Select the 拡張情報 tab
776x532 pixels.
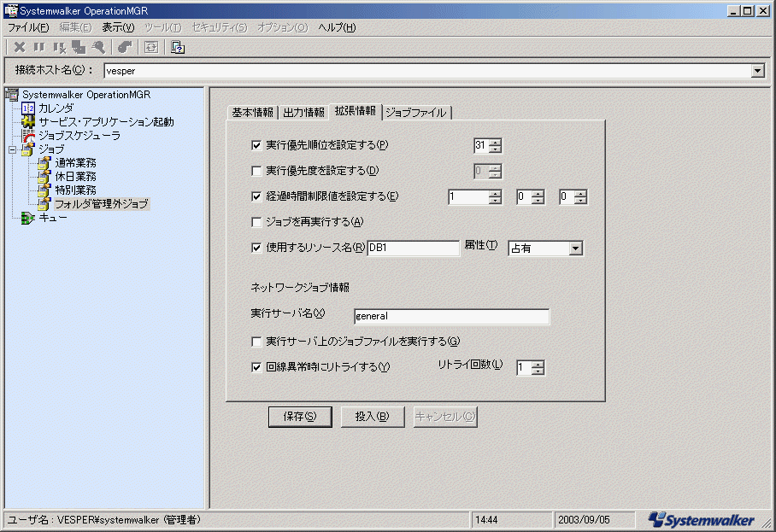tap(355, 111)
